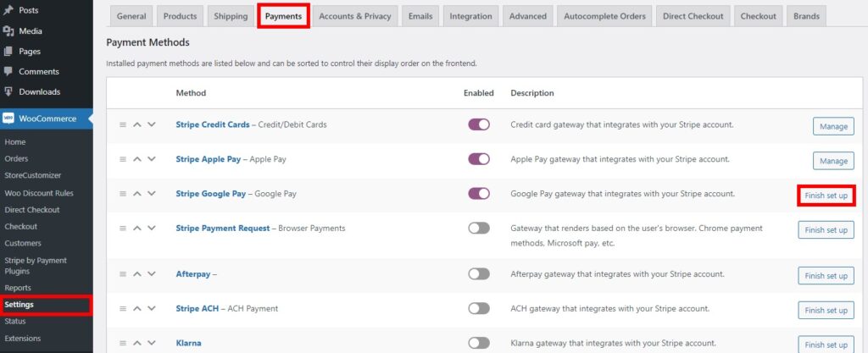868x353 pixels.
Task: Move Stripe Google Pay up with arrow
Action: [137, 194]
